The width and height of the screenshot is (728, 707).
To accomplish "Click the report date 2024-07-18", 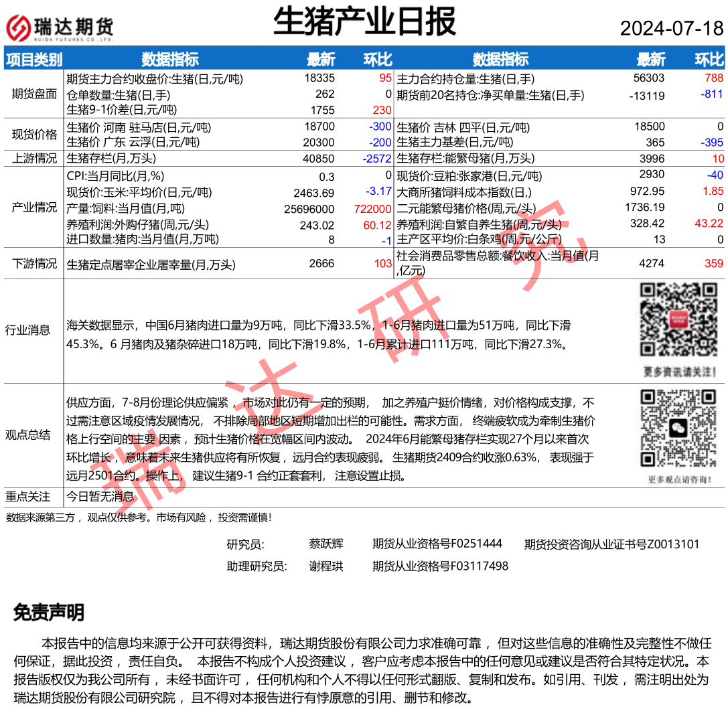I will click(x=671, y=29).
